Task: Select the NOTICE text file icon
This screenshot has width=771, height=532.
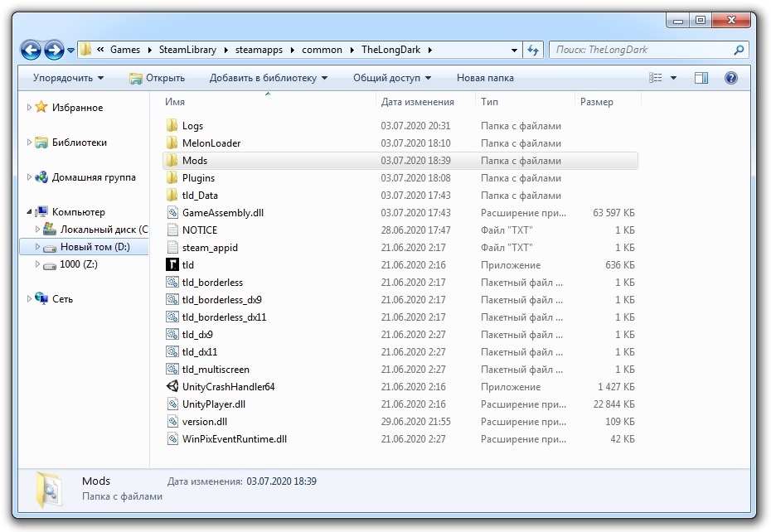Action: (172, 230)
